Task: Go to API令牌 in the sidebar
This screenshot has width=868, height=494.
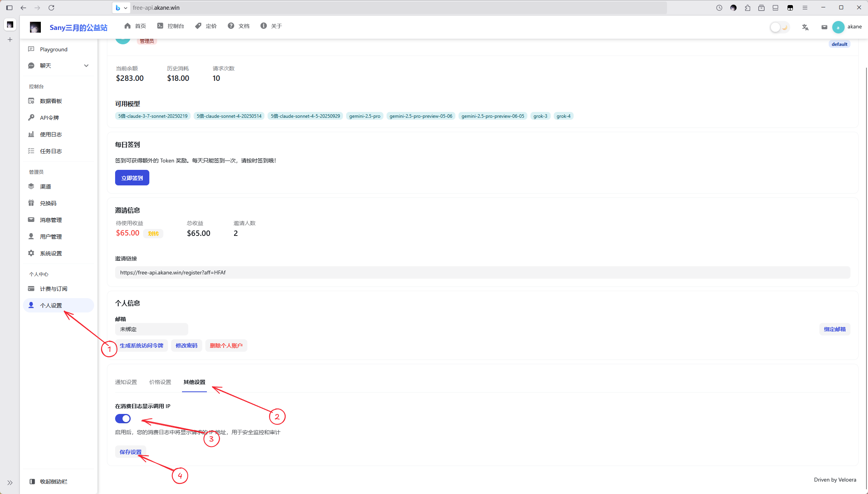Action: click(x=49, y=118)
